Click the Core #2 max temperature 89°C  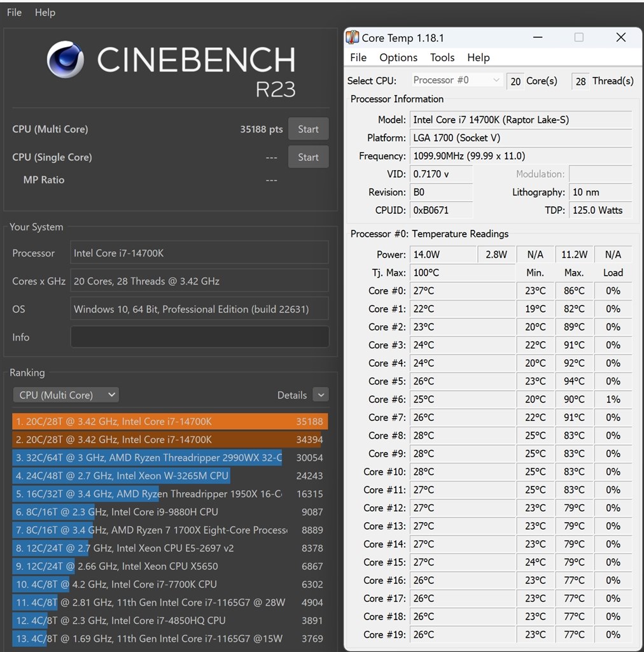pyautogui.click(x=574, y=327)
